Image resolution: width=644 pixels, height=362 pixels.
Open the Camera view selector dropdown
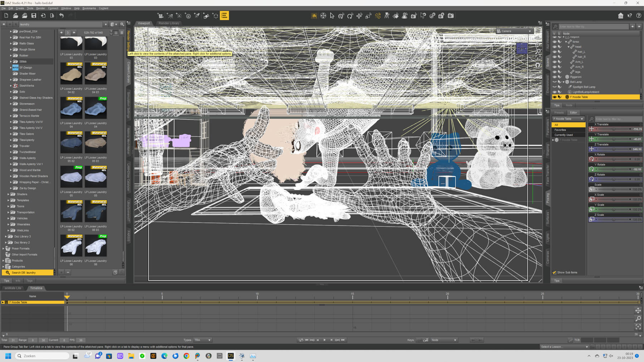[514, 31]
